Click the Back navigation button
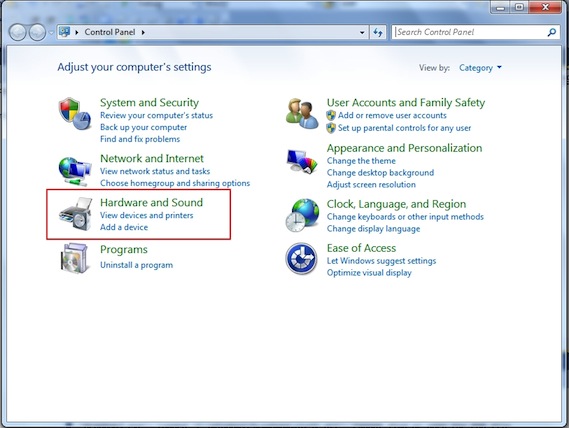This screenshot has width=569, height=428. click(17, 32)
